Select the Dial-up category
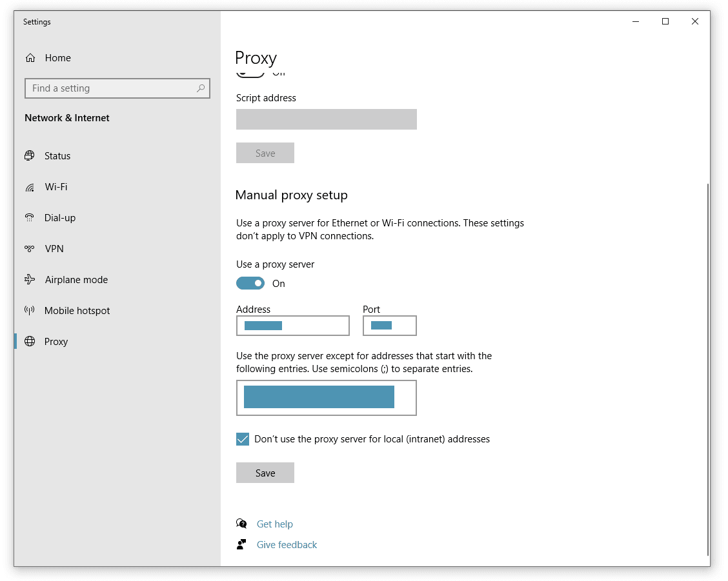This screenshot has height=581, width=728. pyautogui.click(x=60, y=218)
